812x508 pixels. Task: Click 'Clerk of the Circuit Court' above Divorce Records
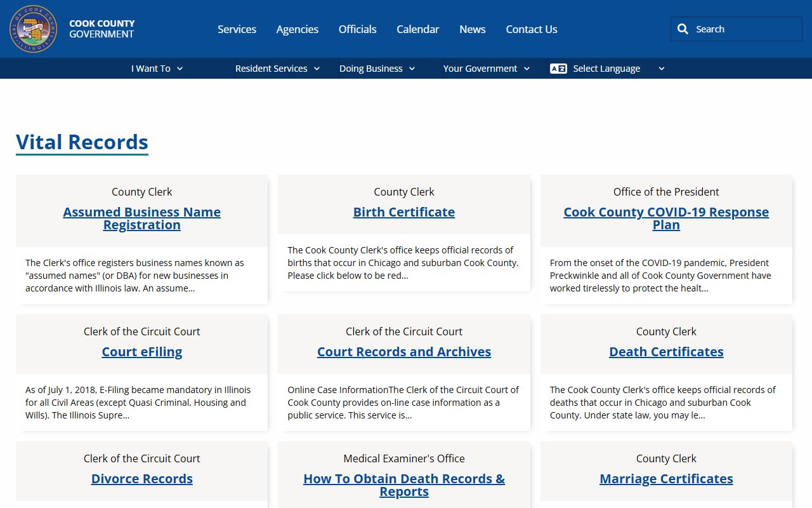[142, 458]
